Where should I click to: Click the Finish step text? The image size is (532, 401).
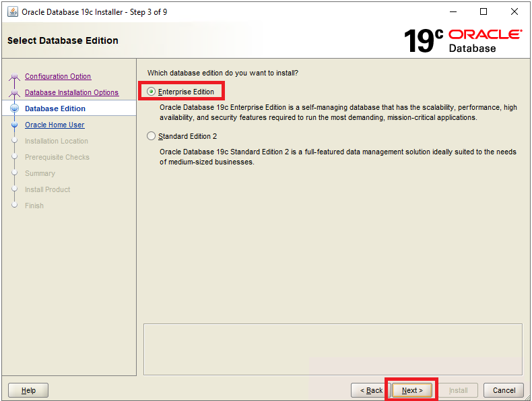(x=34, y=206)
